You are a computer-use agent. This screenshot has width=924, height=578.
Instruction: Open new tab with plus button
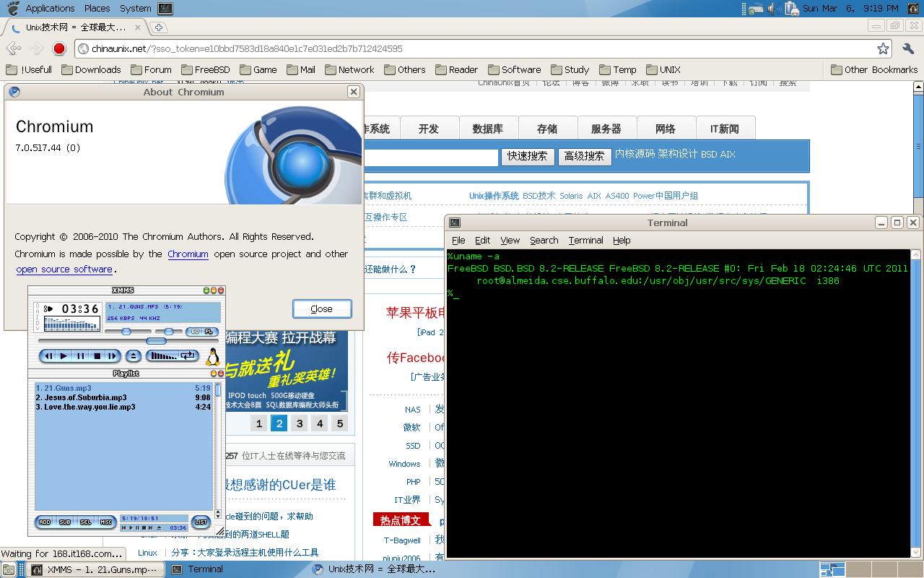(x=159, y=27)
